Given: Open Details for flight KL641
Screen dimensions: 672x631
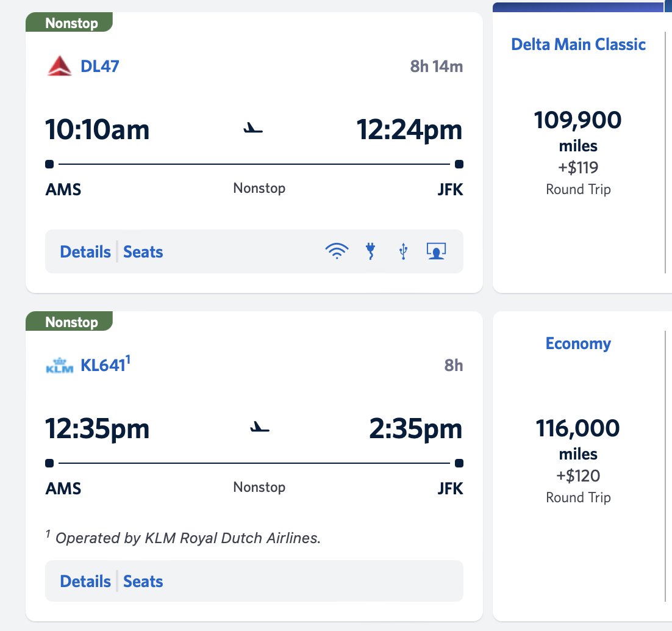Looking at the screenshot, I should point(85,582).
